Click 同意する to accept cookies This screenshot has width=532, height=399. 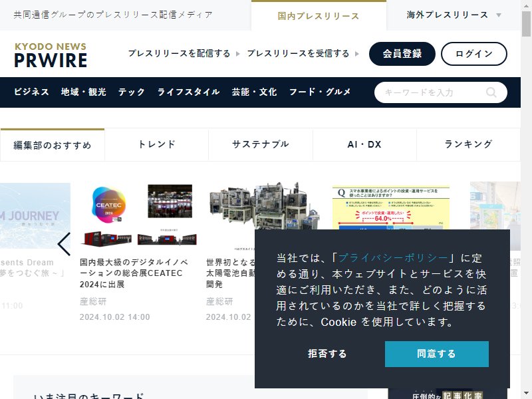click(437, 354)
